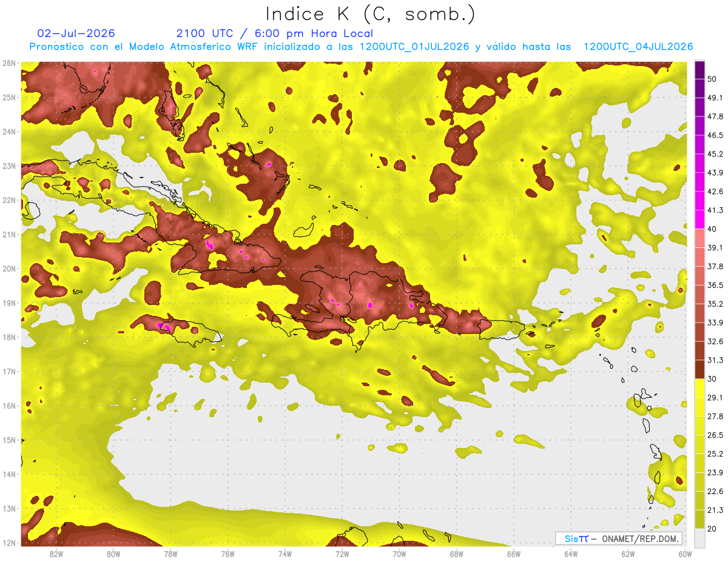
Task: Click color scale value "22.6"
Action: tap(716, 491)
